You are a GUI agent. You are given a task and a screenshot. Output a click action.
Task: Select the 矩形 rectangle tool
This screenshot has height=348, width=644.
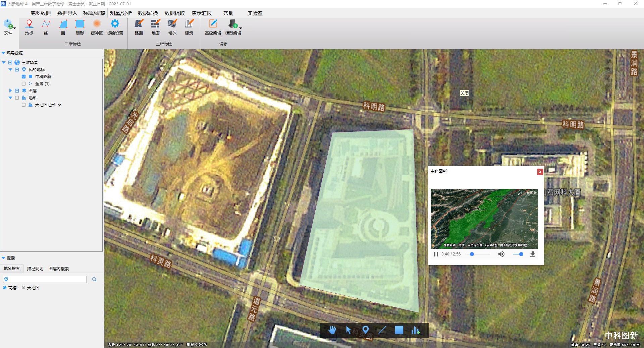point(80,27)
